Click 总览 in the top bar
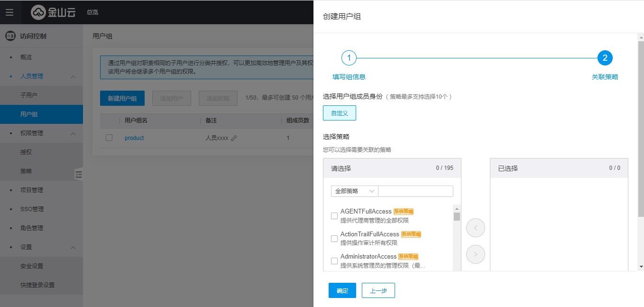Screen dimensions: 644x307 pos(92,12)
